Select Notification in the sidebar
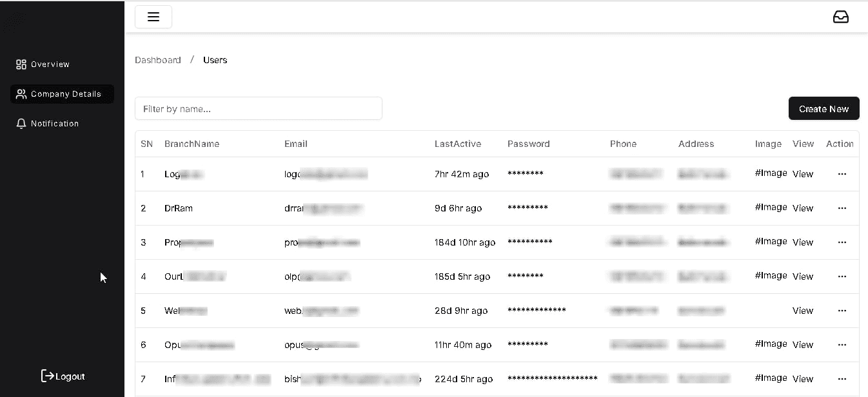Image resolution: width=868 pixels, height=397 pixels. coord(55,123)
